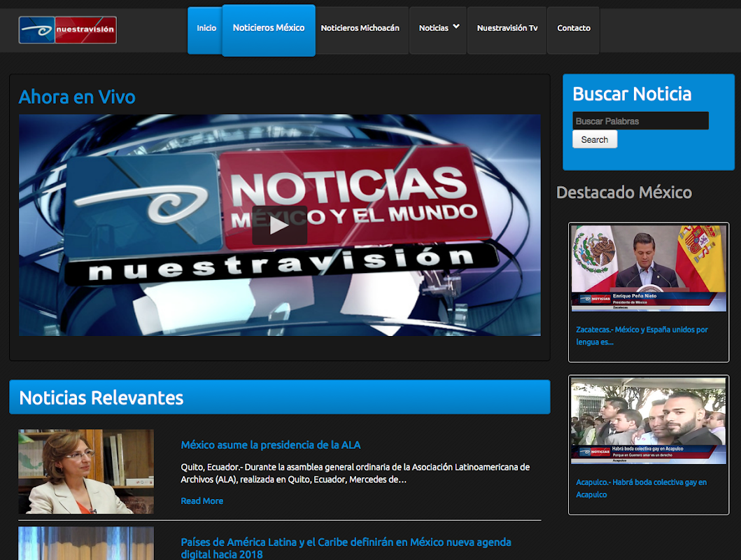Open the México asume la presidencia thumbnail
Image resolution: width=741 pixels, height=560 pixels.
(x=86, y=472)
